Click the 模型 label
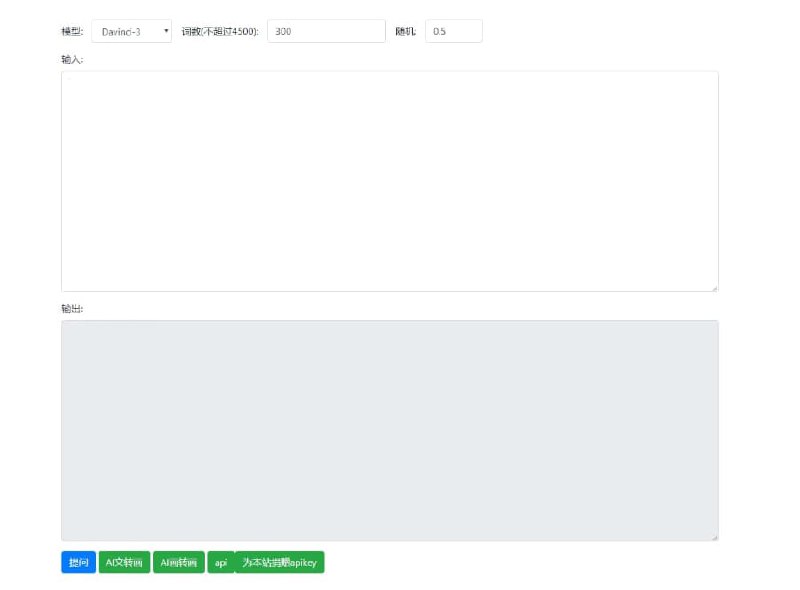 click(x=70, y=31)
